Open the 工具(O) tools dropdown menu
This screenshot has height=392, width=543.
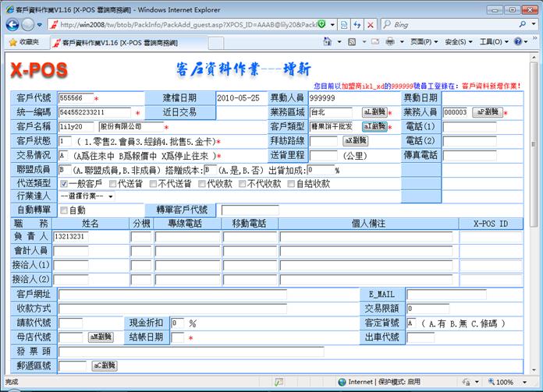tap(495, 42)
